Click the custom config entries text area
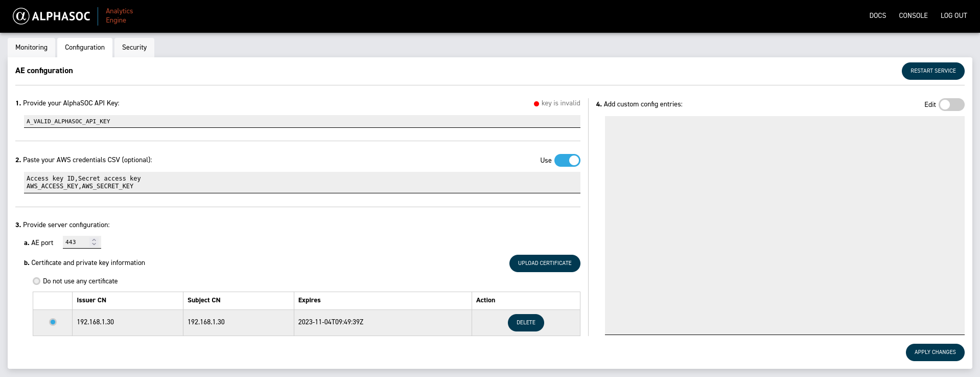The image size is (980, 377). 784,226
